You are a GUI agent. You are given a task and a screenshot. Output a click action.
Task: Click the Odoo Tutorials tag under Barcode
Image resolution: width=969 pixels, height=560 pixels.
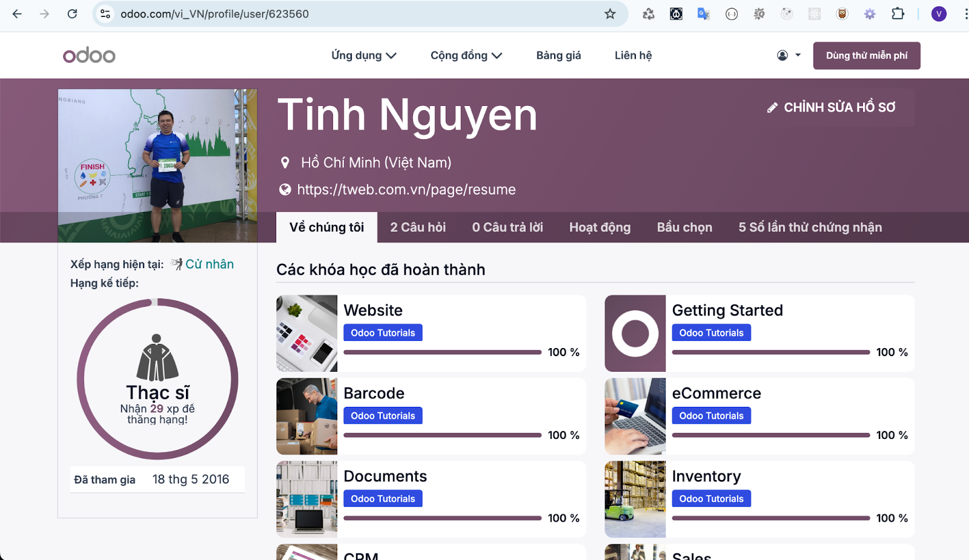click(383, 415)
